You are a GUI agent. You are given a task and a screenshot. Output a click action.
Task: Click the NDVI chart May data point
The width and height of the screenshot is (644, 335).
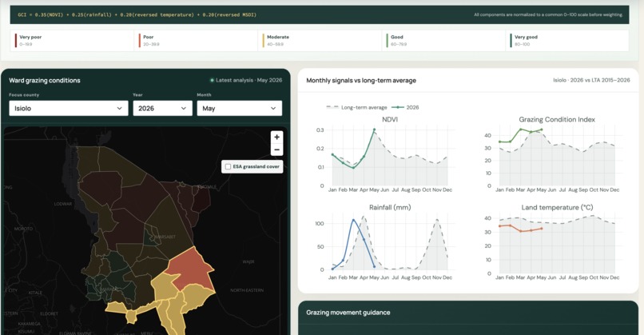(x=374, y=130)
